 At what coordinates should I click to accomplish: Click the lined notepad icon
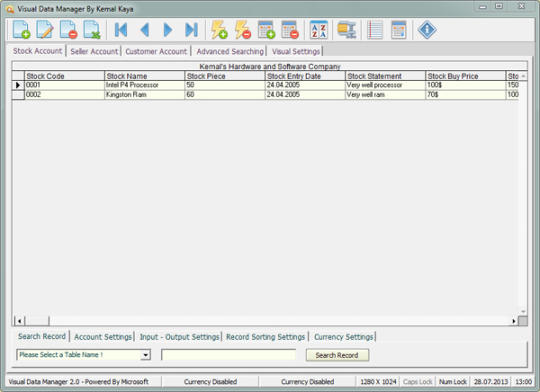click(x=375, y=30)
